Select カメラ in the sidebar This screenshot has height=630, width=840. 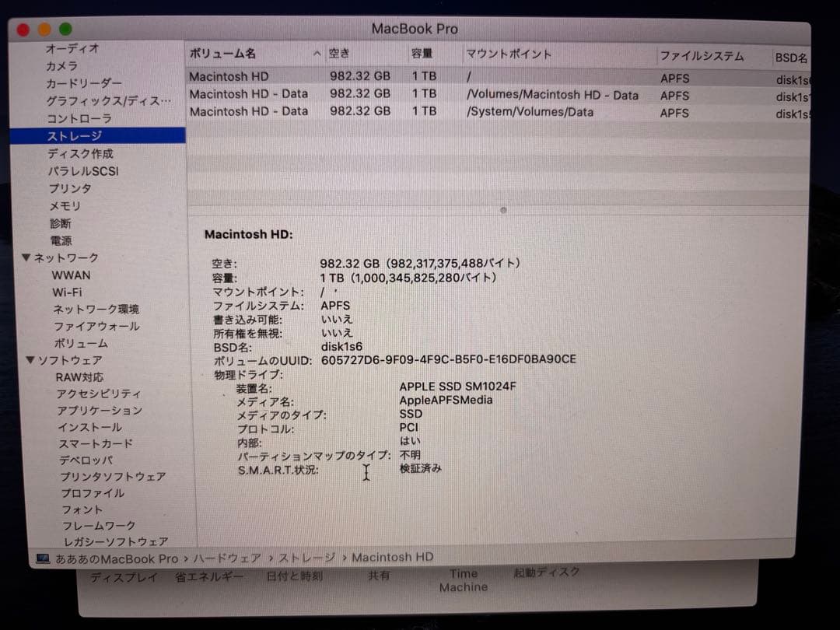coord(63,66)
